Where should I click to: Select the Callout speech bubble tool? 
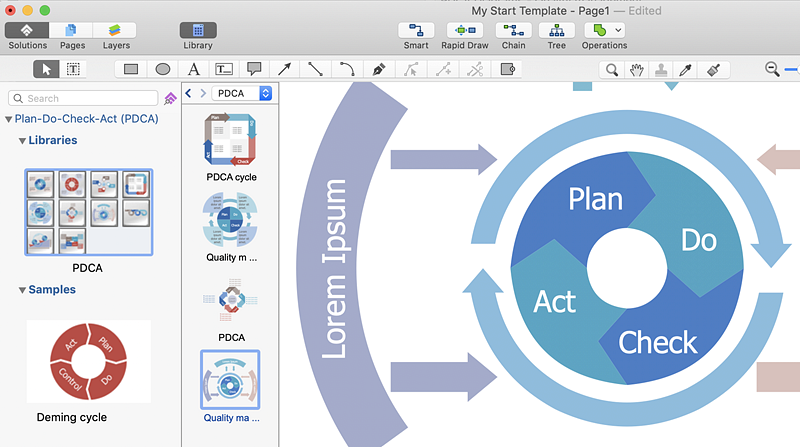pos(254,69)
